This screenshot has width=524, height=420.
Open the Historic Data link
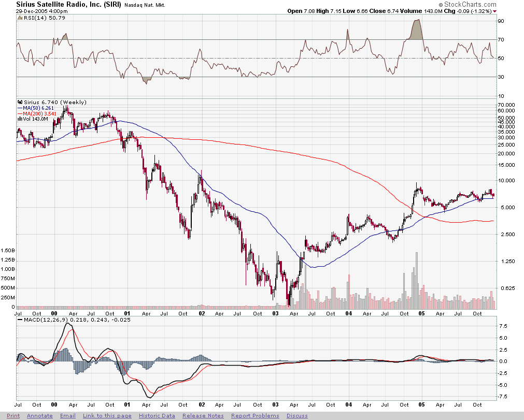click(157, 415)
